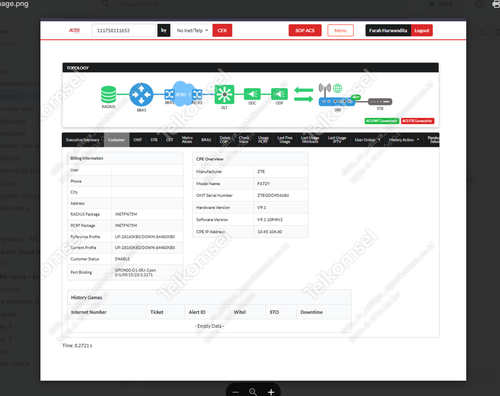The height and width of the screenshot is (396, 500).
Task: Click the Farah Harwandita user button
Action: pyautogui.click(x=388, y=30)
